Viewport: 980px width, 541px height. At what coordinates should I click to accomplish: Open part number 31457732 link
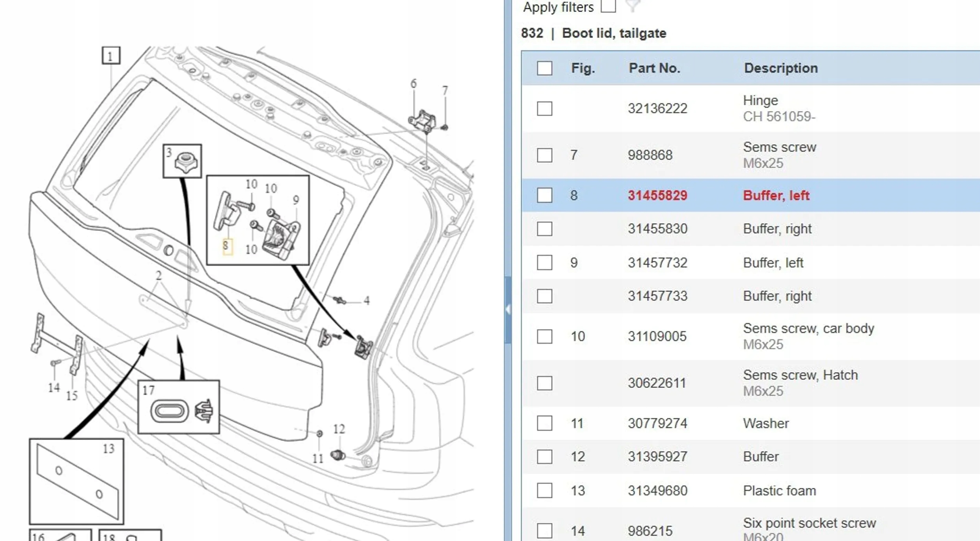click(657, 263)
